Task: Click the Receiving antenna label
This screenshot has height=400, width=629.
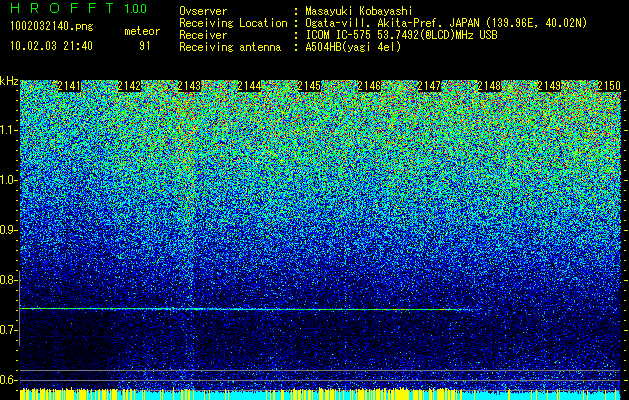Action: pyautogui.click(x=230, y=47)
